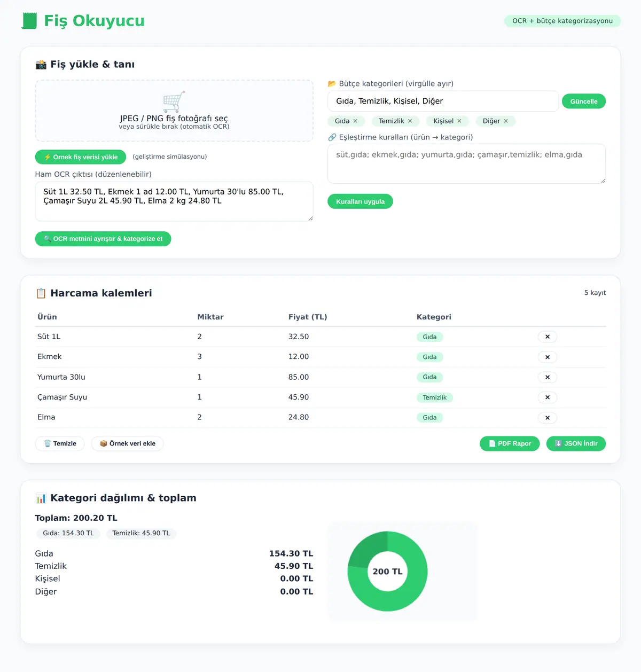Image resolution: width=641 pixels, height=672 pixels.
Task: Delete the Yumurta 30lu row
Action: pyautogui.click(x=548, y=377)
